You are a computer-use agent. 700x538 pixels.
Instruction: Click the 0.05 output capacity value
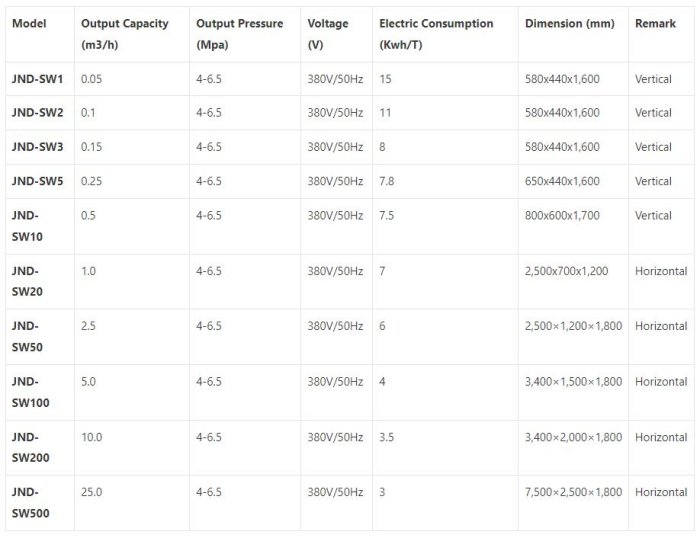pyautogui.click(x=91, y=77)
